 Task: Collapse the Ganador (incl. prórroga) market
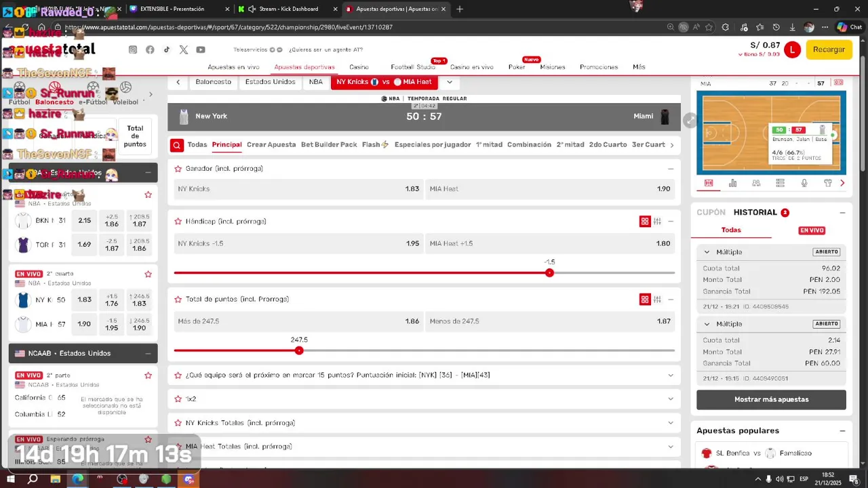[671, 169]
